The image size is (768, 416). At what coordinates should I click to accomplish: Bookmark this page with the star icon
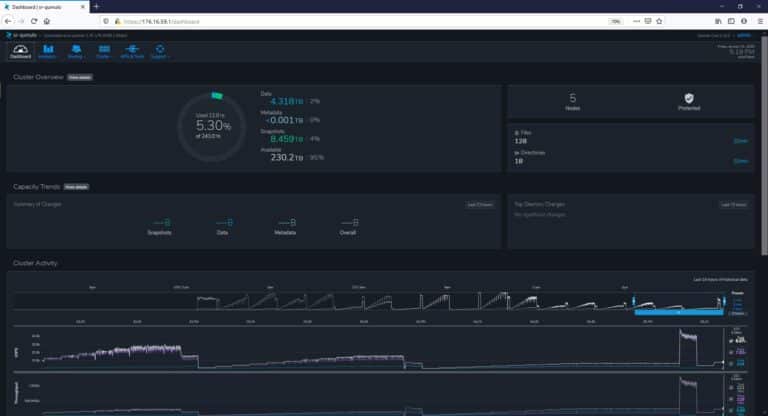tap(659, 21)
